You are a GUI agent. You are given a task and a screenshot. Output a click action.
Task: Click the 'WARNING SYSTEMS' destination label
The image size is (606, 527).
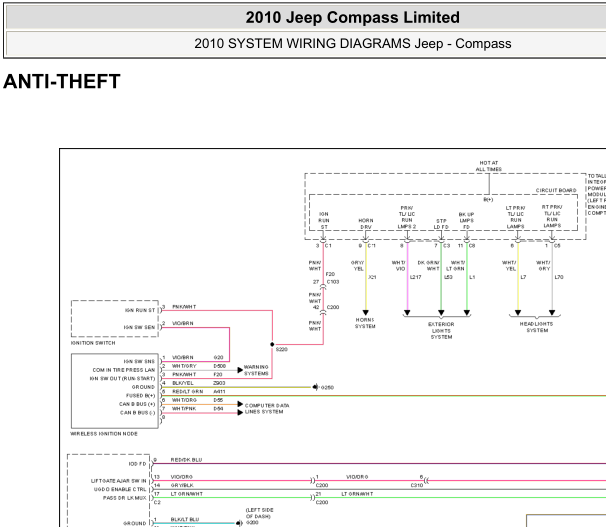pyautogui.click(x=256, y=370)
